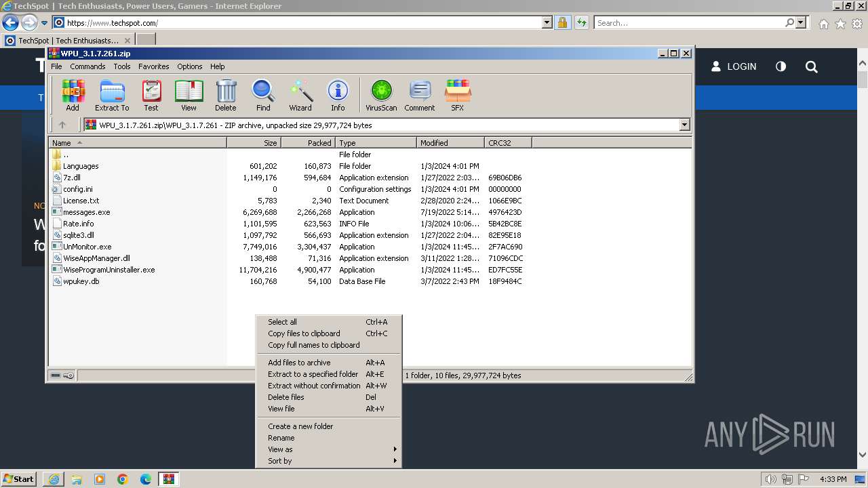Choose Rename from context menu

[329, 438]
